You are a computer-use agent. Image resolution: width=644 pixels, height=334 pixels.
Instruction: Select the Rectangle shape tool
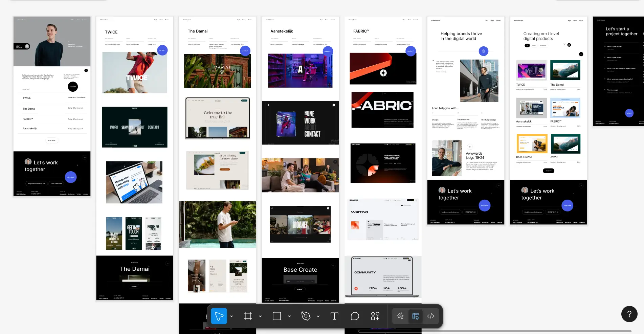[277, 316]
